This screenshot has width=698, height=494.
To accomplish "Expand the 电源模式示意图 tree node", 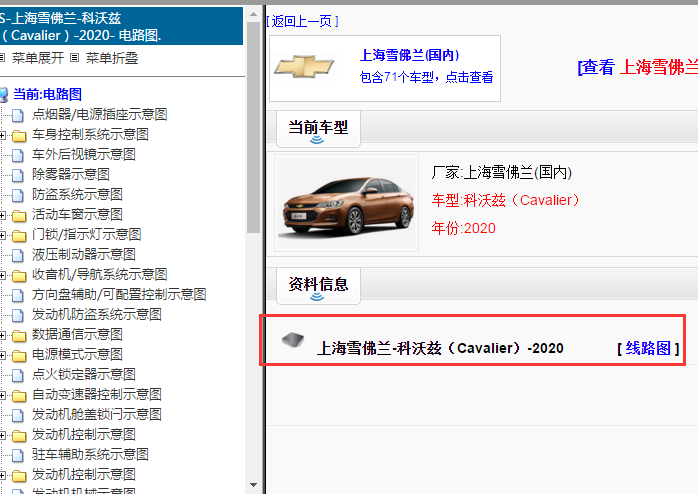I will pyautogui.click(x=2, y=356).
